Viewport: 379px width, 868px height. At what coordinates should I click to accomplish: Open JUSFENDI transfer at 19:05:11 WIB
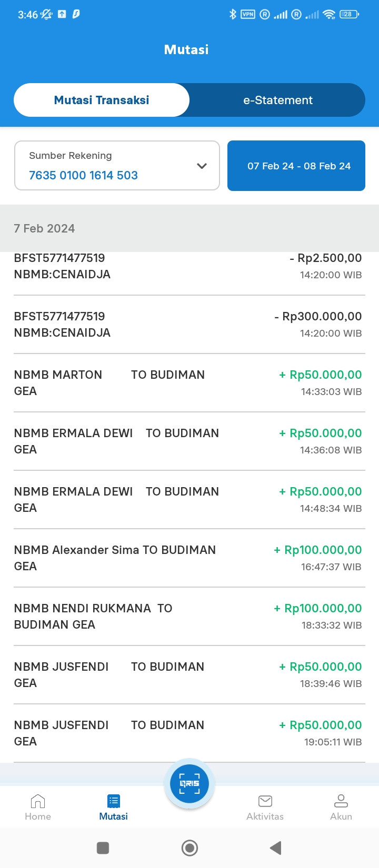(189, 733)
